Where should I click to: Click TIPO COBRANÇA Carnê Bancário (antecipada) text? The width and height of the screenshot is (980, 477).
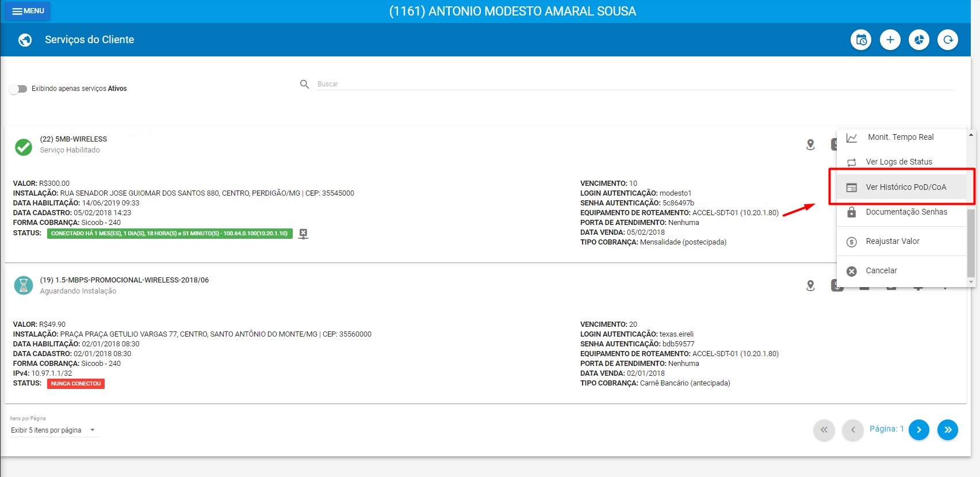pos(655,383)
